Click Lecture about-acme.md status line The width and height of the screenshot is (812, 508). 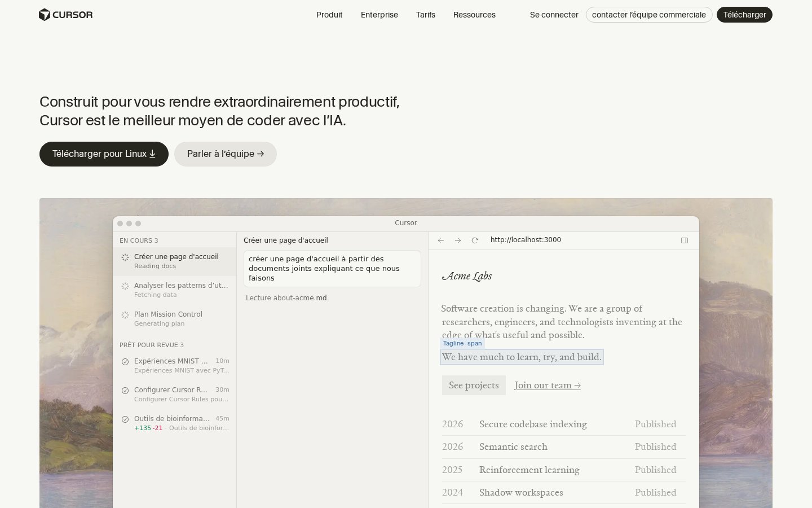pyautogui.click(x=286, y=298)
